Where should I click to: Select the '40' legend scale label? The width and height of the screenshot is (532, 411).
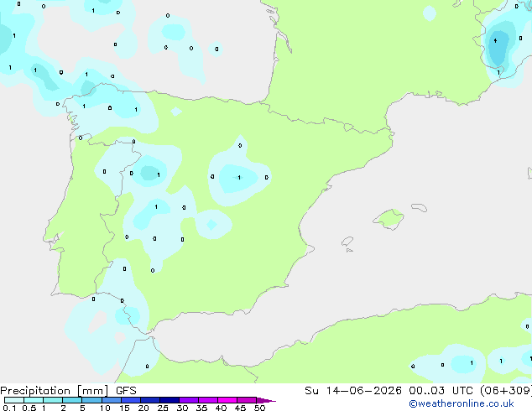221,408
